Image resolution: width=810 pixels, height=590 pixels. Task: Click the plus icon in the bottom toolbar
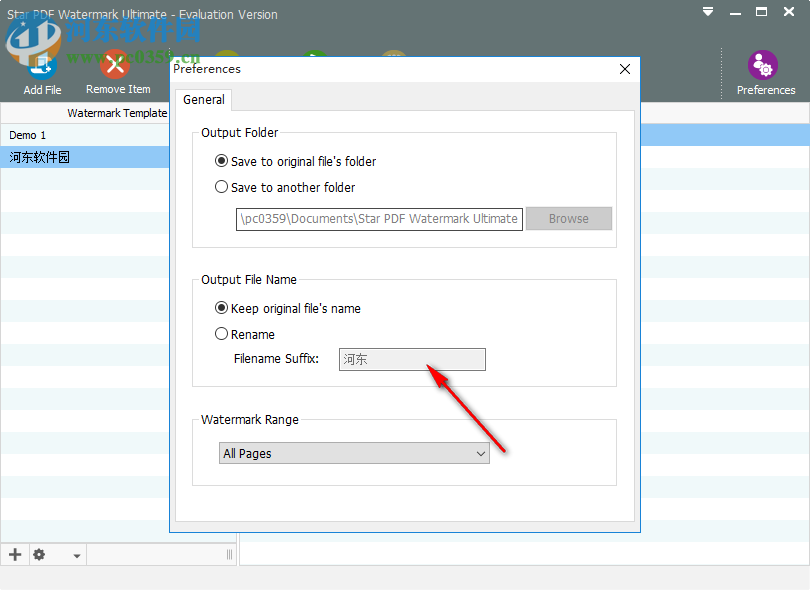pyautogui.click(x=14, y=554)
